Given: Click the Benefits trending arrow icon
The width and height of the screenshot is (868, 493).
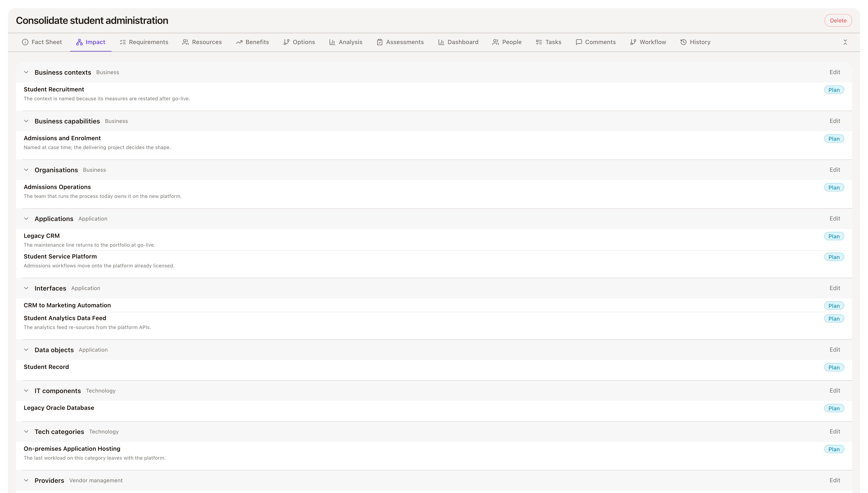Looking at the screenshot, I should pyautogui.click(x=239, y=42).
